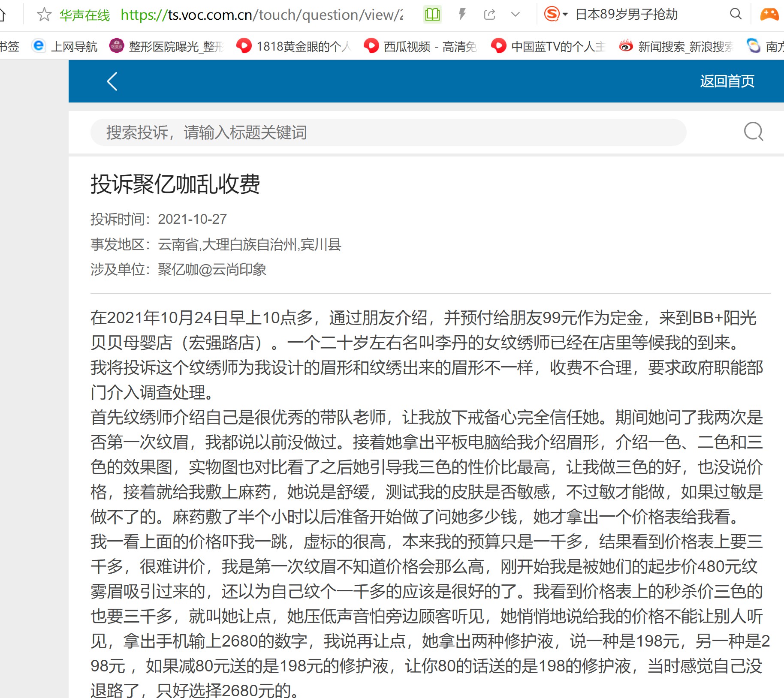The width and height of the screenshot is (784, 698).
Task: Click the back arrow in blue header
Action: [x=112, y=81]
